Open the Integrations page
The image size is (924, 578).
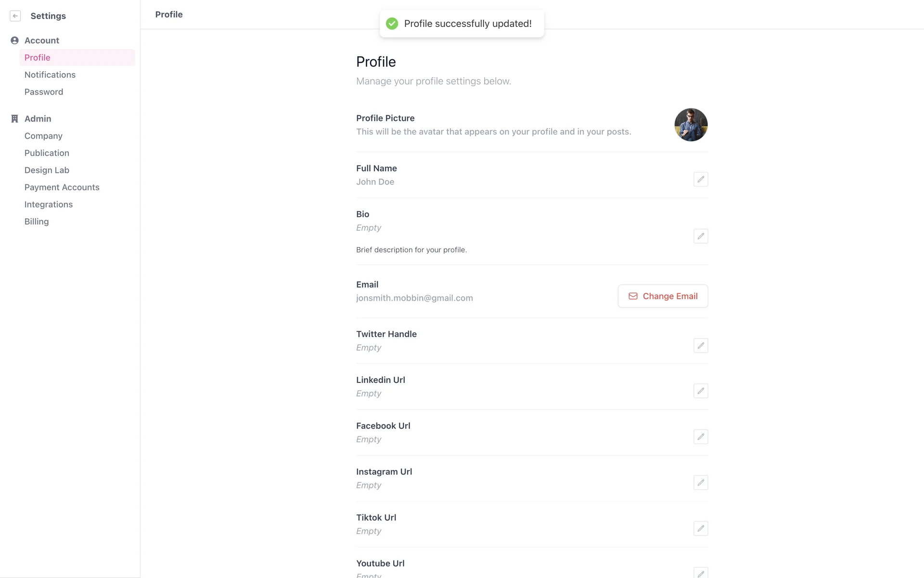[x=49, y=204]
